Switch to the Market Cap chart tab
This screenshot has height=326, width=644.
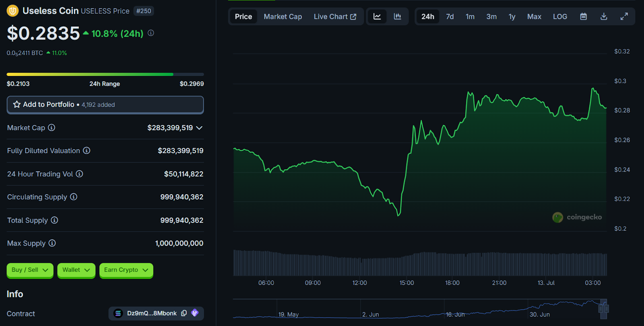283,16
